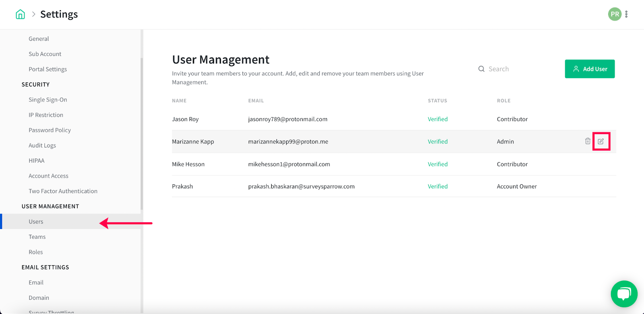The image size is (644, 314).
Task: Click the PR profile avatar
Action: 615,14
